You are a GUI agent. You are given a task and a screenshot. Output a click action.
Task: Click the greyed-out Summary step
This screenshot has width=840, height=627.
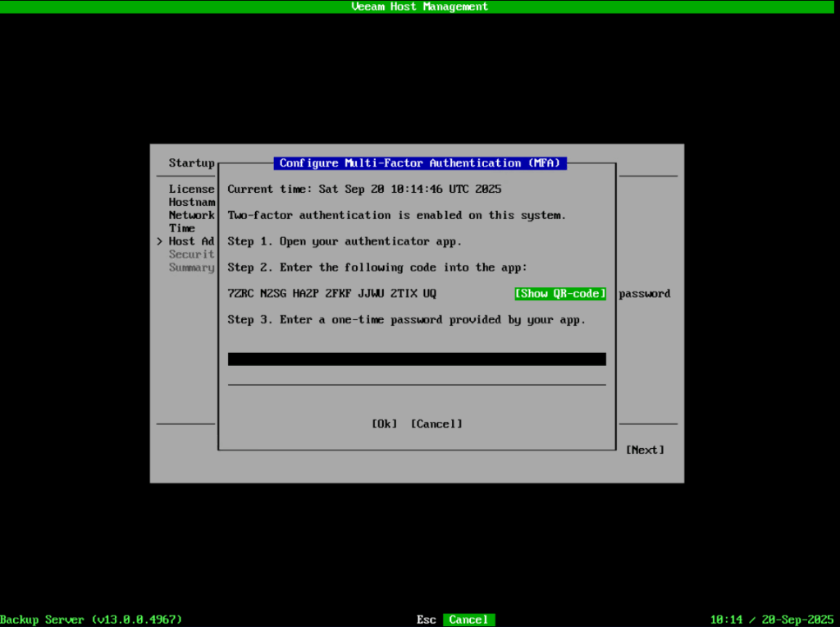(x=191, y=268)
